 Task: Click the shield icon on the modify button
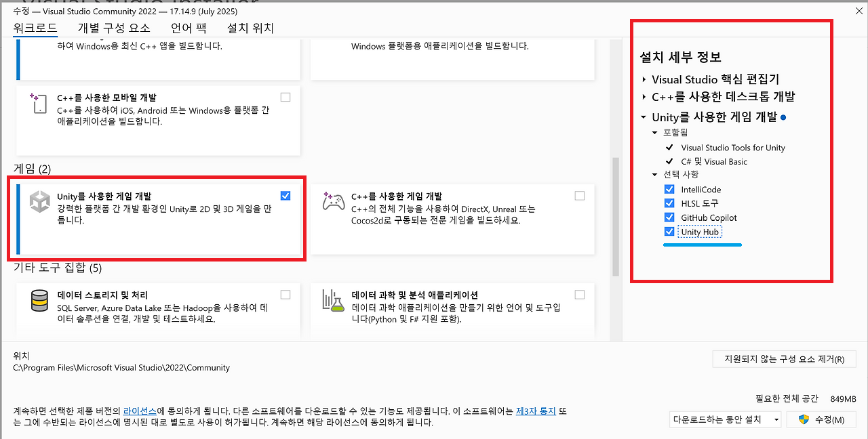(x=804, y=419)
